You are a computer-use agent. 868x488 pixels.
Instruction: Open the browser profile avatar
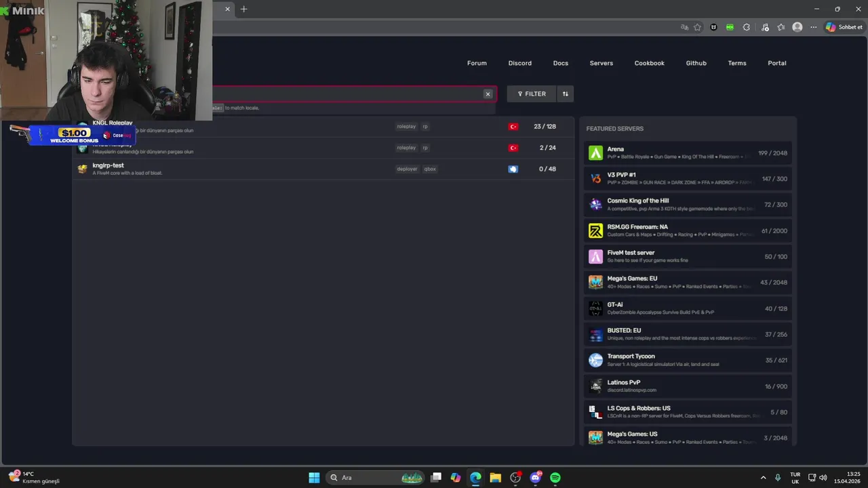pyautogui.click(x=797, y=27)
